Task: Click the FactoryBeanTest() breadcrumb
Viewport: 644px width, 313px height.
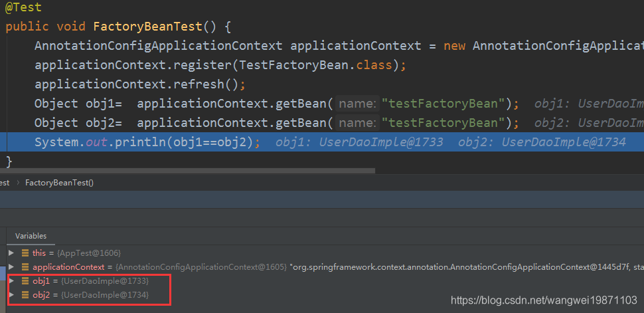Action: point(60,183)
